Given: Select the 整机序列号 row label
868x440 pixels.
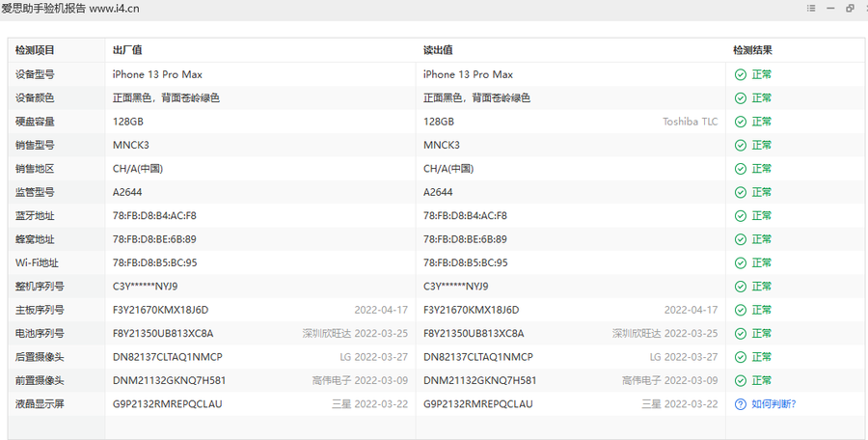Looking at the screenshot, I should click(40, 287).
